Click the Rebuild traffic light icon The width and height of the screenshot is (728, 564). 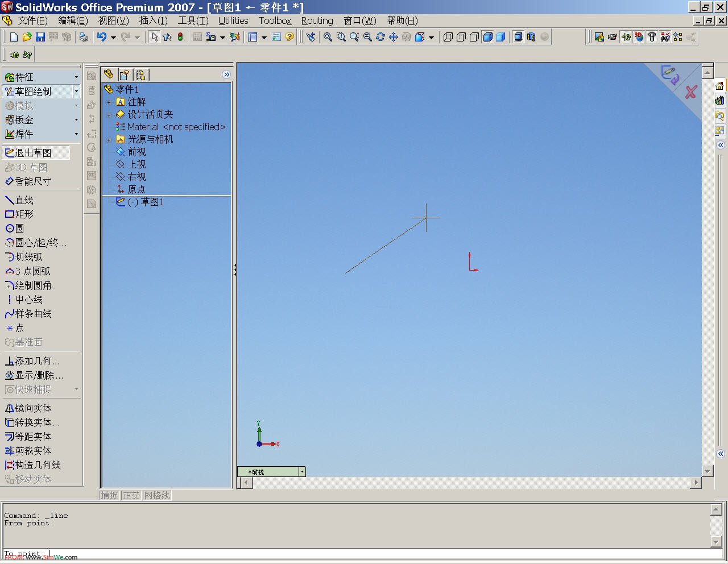click(180, 37)
